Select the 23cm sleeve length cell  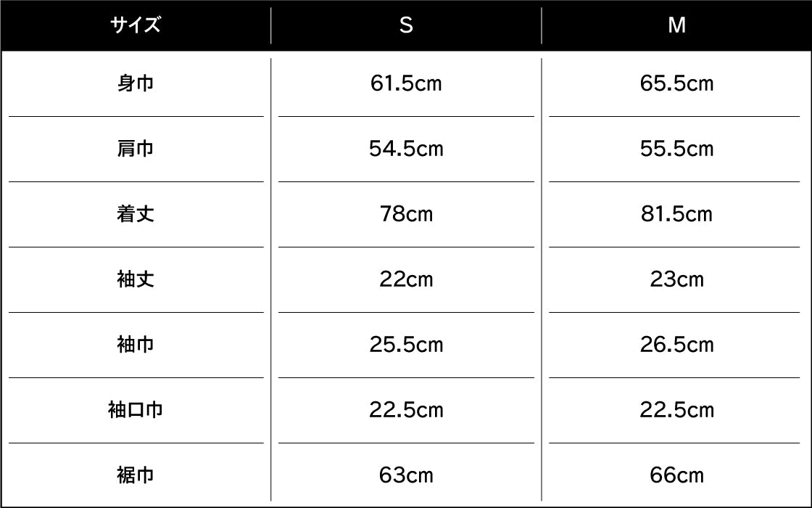click(x=676, y=279)
